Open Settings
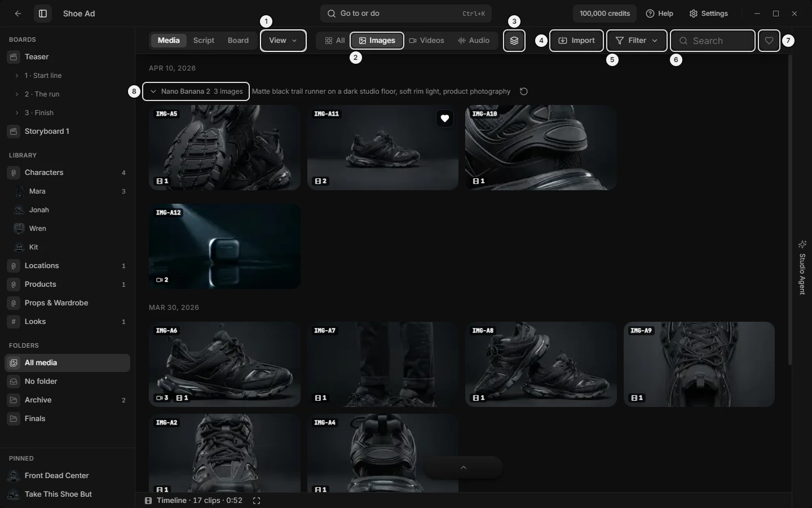Viewport: 812px width, 508px height. (709, 14)
